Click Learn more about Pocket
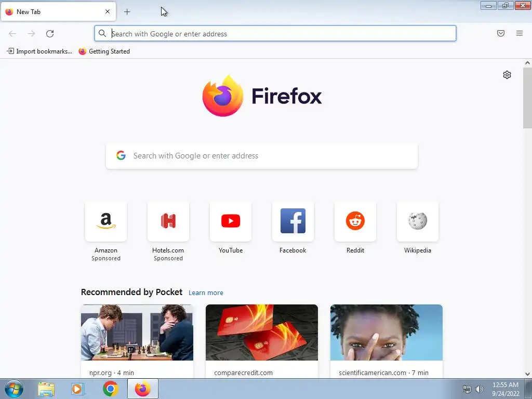532x399 pixels. (206, 293)
